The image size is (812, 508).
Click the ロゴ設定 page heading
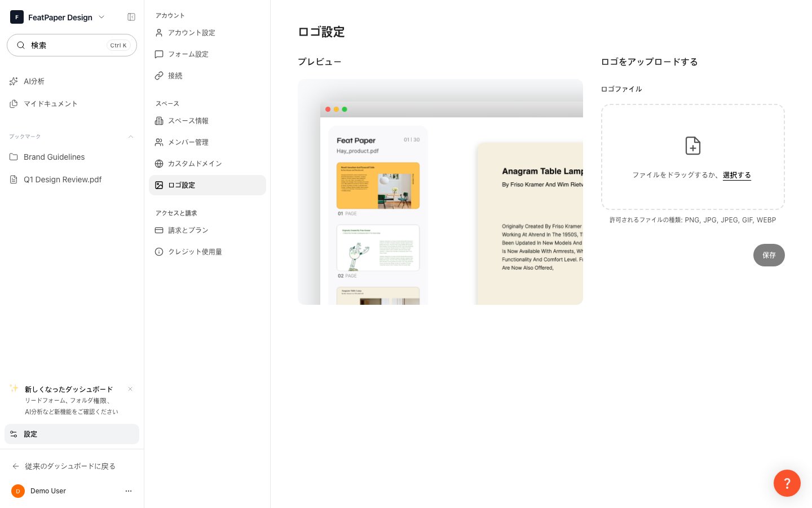coord(321,32)
